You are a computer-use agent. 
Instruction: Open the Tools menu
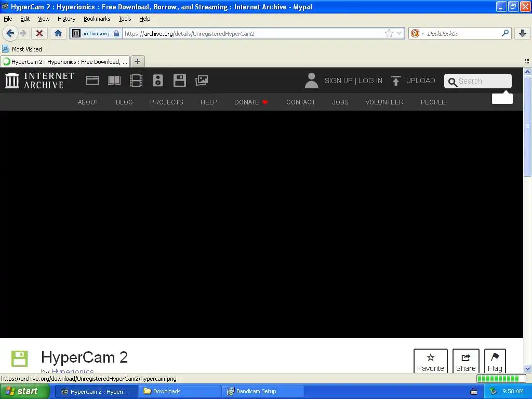pyautogui.click(x=125, y=19)
